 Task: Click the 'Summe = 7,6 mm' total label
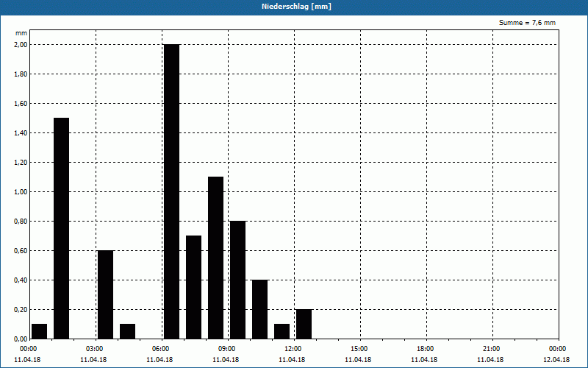(x=527, y=23)
